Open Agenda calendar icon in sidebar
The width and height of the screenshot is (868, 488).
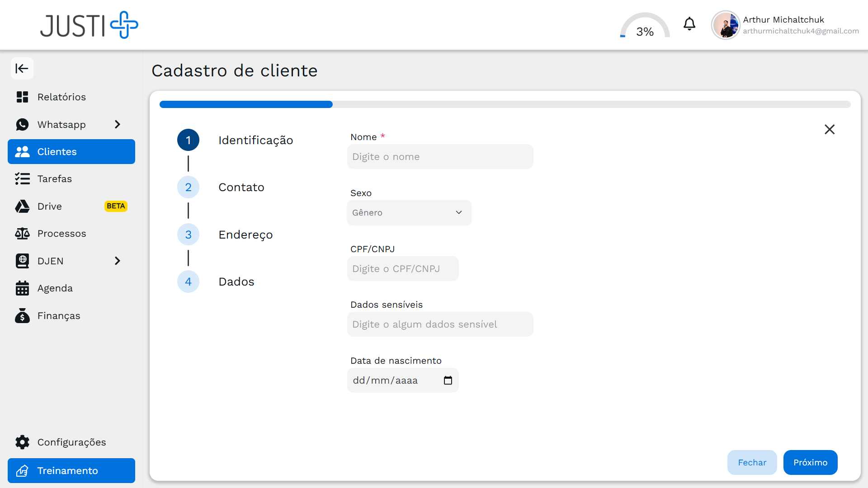pos(22,288)
